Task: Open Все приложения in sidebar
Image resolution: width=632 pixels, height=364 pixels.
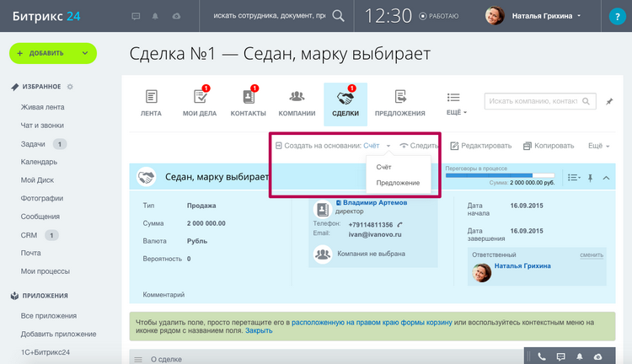Action: 49,316
